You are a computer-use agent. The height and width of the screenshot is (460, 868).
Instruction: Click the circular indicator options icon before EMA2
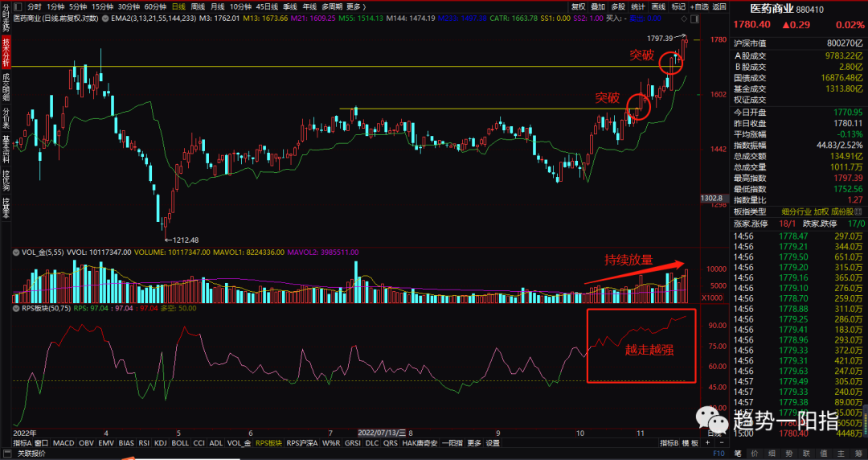[105, 18]
